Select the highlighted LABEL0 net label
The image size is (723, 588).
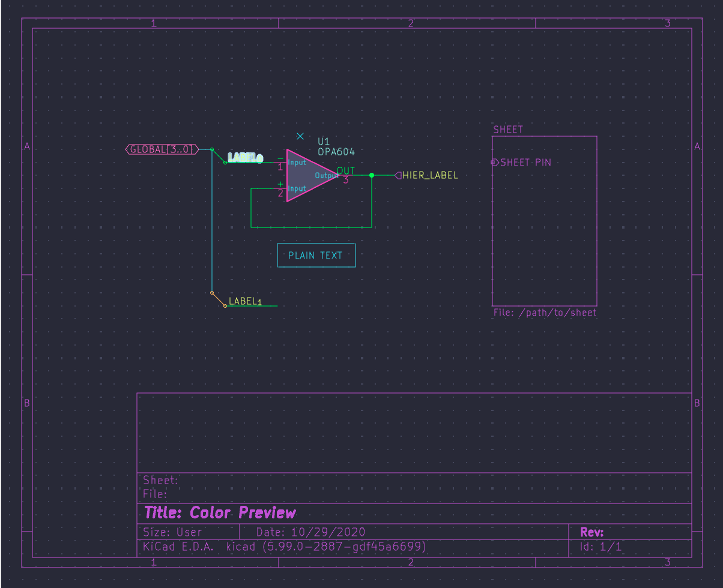click(x=246, y=157)
